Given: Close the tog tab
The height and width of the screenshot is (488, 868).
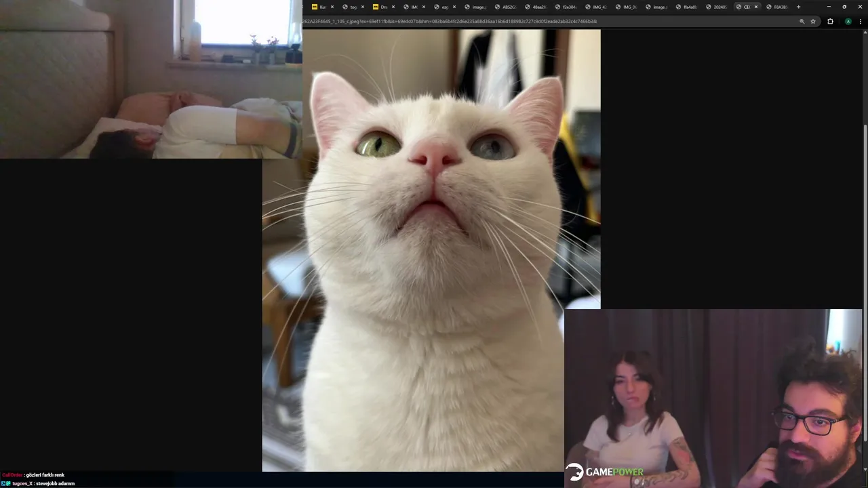Looking at the screenshot, I should pyautogui.click(x=363, y=7).
